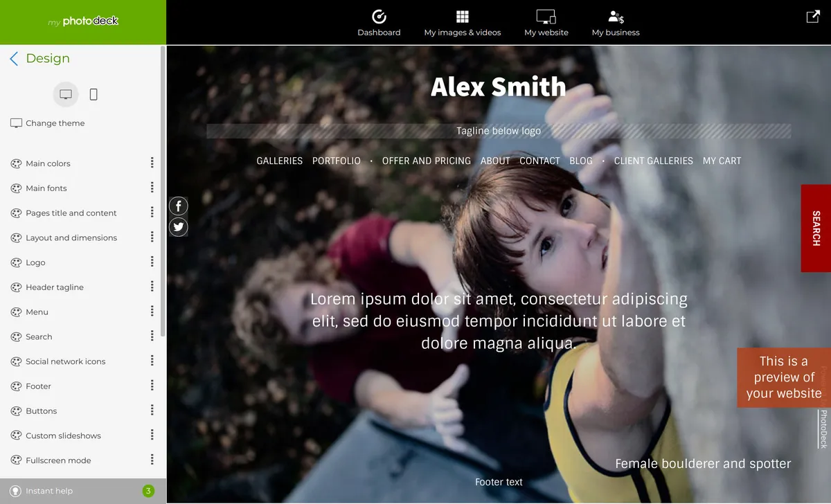Click the myphotodeck logo
Screen dimensions: 831x504
tap(83, 21)
